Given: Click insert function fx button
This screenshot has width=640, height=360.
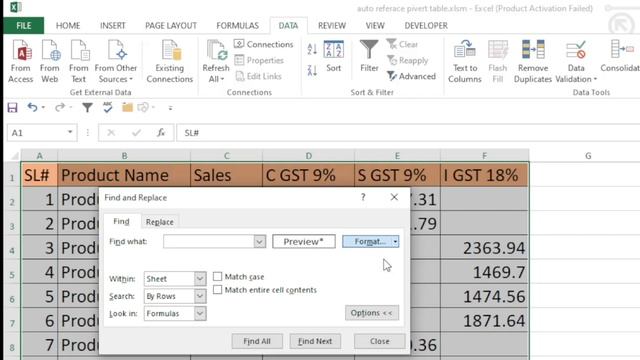Looking at the screenshot, I should click(x=161, y=133).
